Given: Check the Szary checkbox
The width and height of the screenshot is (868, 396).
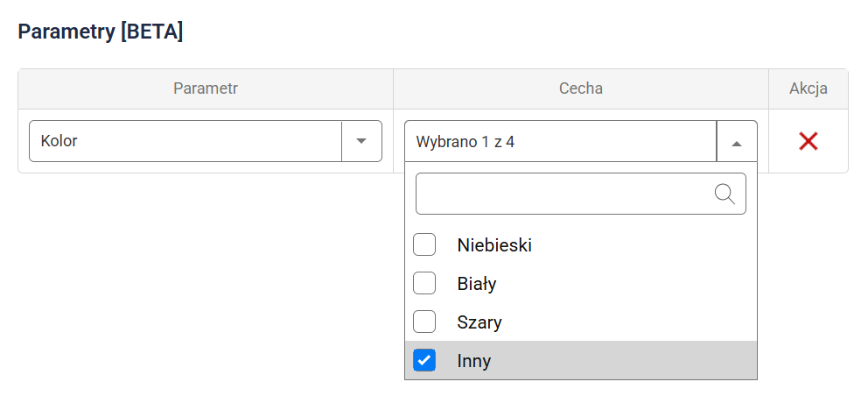Looking at the screenshot, I should [x=424, y=322].
